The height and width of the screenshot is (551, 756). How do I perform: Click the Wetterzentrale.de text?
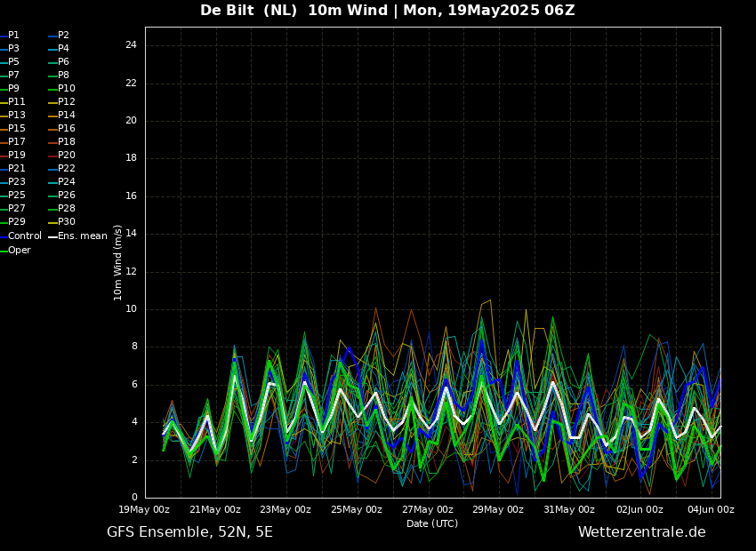click(641, 532)
